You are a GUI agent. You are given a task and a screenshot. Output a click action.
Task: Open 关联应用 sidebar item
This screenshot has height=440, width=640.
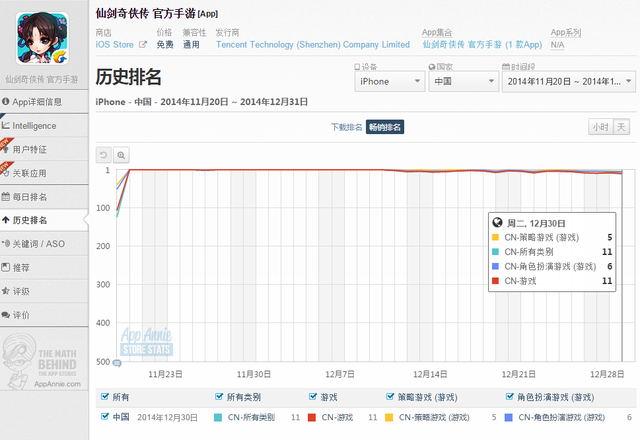click(44, 173)
